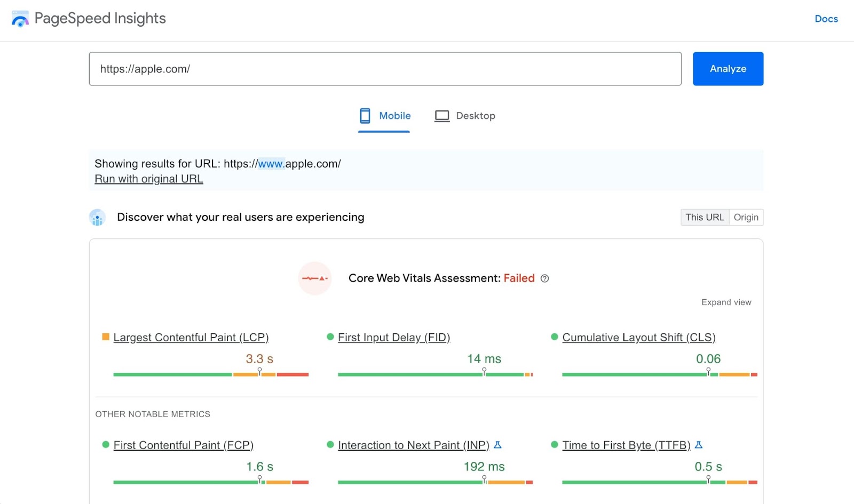Viewport: 854px width, 504px height.
Task: Click the Core Web Vitals help question icon
Action: [x=544, y=278]
